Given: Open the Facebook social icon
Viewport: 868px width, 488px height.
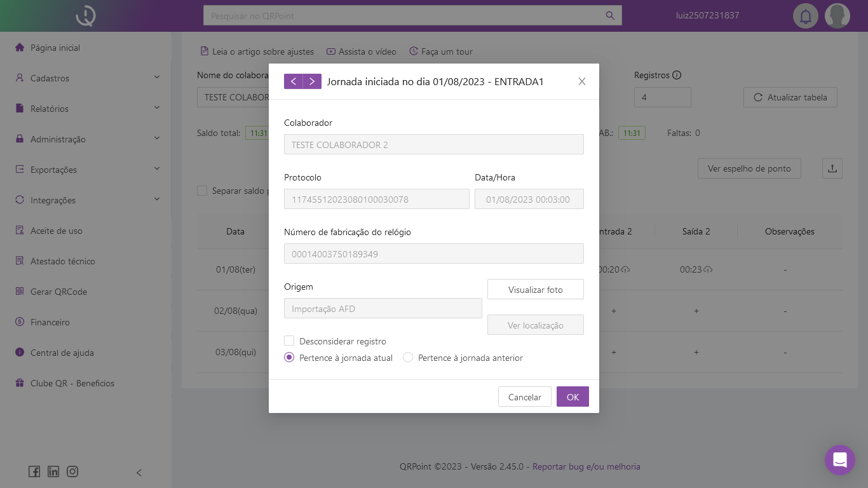Looking at the screenshot, I should pos(34,471).
